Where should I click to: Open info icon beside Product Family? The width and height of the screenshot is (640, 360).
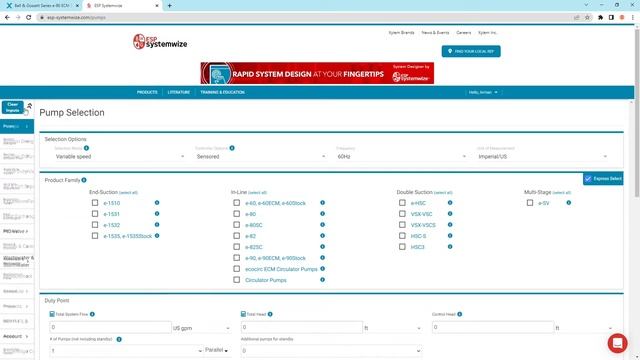[84, 180]
